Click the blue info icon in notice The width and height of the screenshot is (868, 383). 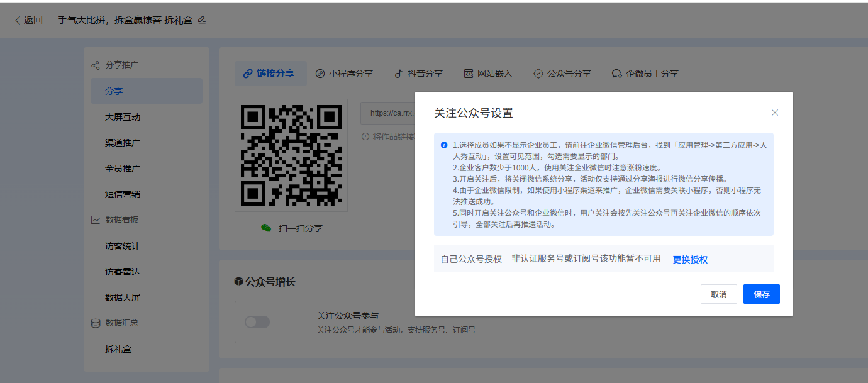click(444, 145)
